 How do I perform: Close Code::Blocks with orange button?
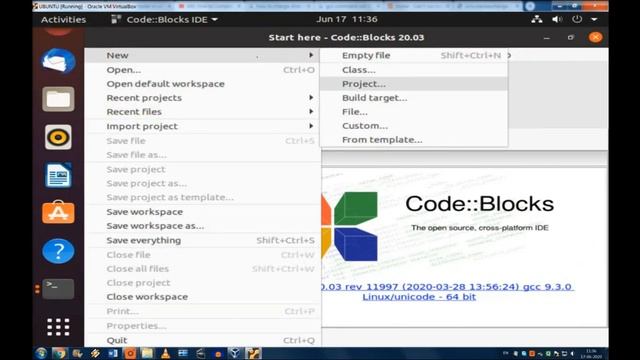(x=596, y=38)
